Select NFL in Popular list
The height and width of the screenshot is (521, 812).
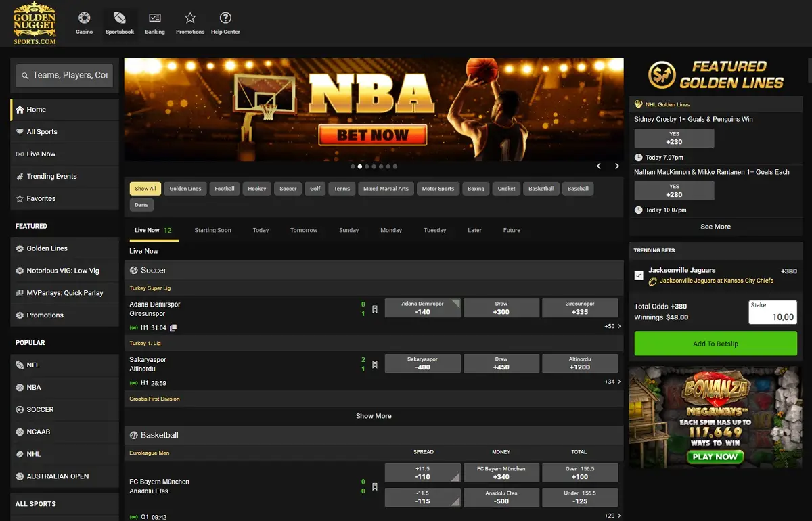tap(65, 365)
